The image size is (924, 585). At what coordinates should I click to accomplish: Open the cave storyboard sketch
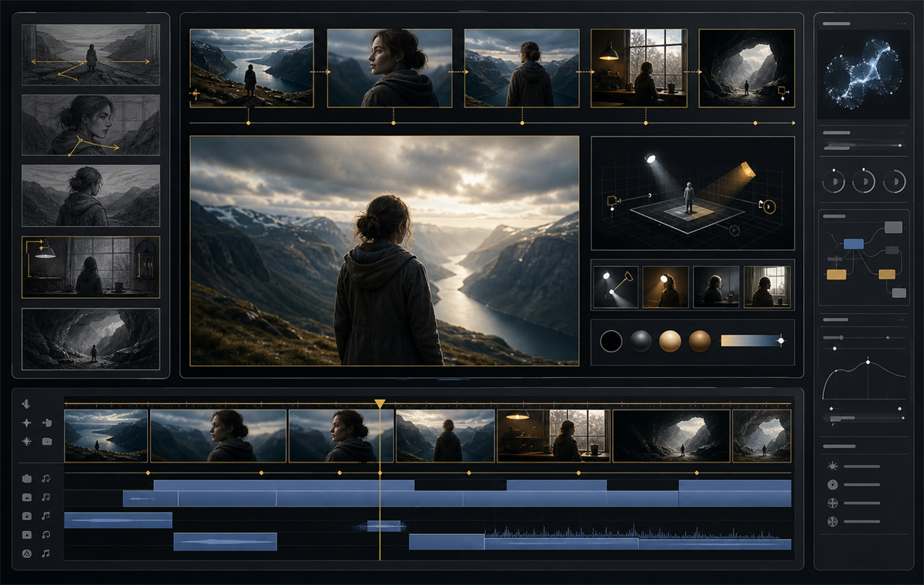coord(91,339)
